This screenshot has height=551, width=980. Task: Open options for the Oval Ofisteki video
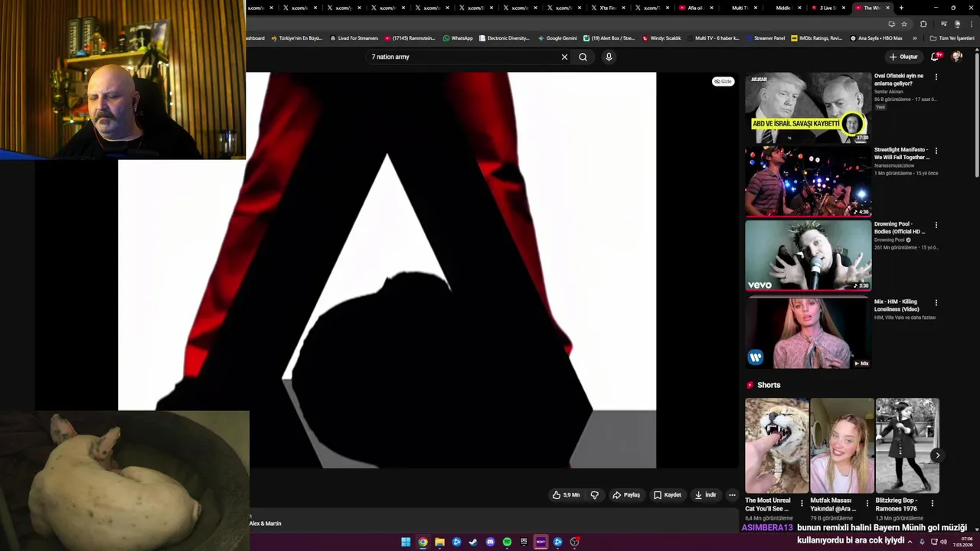click(936, 77)
